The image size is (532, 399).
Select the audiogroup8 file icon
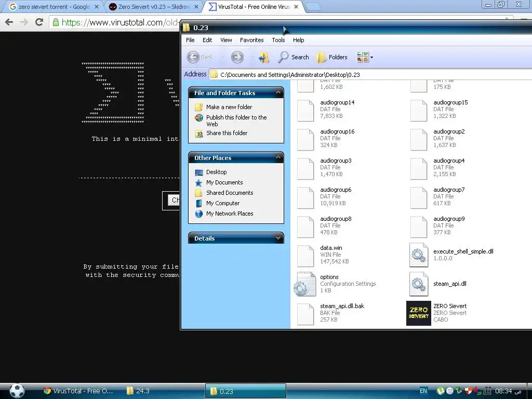[x=305, y=227]
